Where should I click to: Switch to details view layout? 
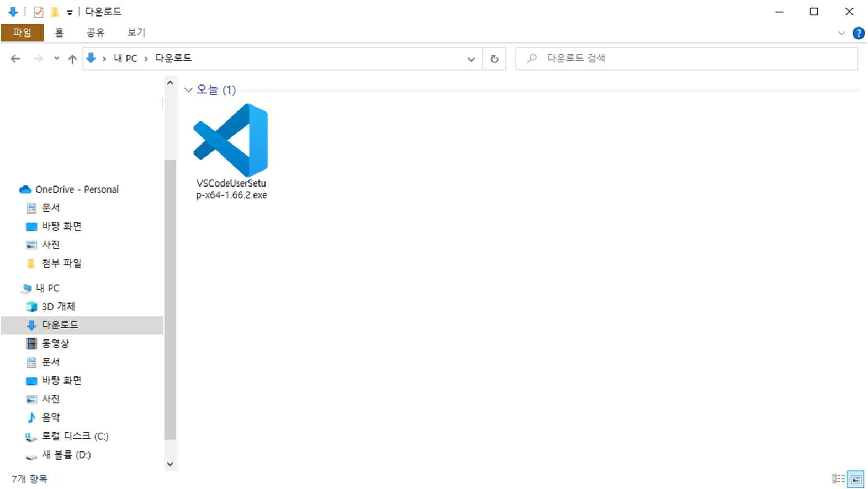coord(838,479)
